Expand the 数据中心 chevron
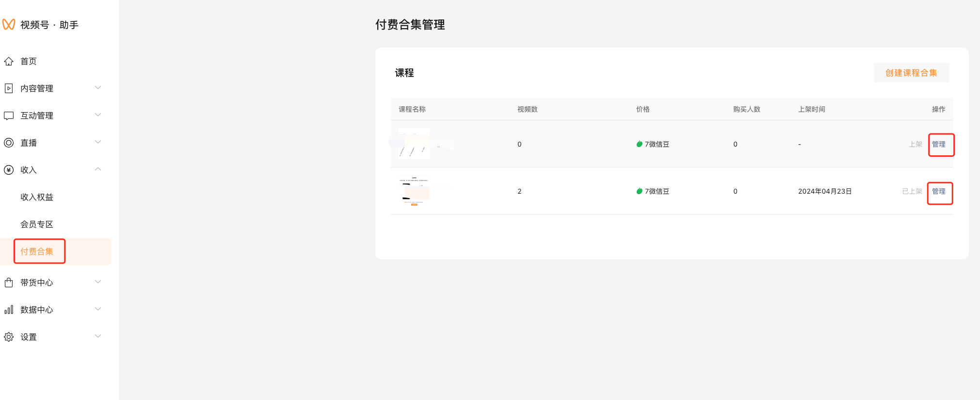Viewport: 980px width, 400px height. (98, 309)
